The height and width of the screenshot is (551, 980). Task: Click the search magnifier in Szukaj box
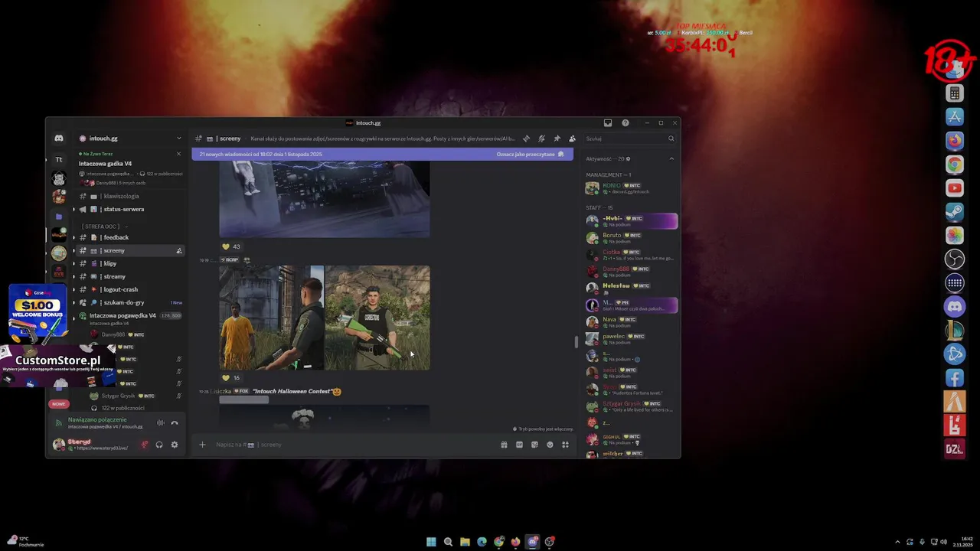[671, 139]
